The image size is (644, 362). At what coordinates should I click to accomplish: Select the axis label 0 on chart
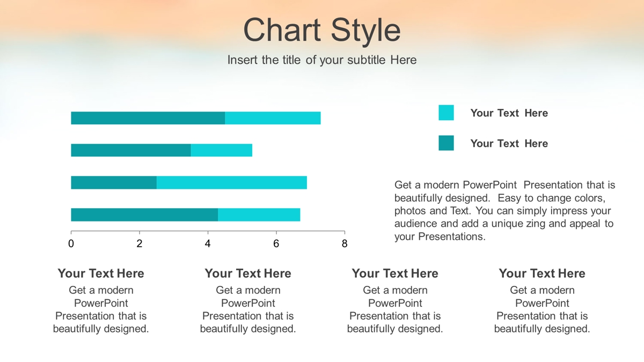pos(71,243)
